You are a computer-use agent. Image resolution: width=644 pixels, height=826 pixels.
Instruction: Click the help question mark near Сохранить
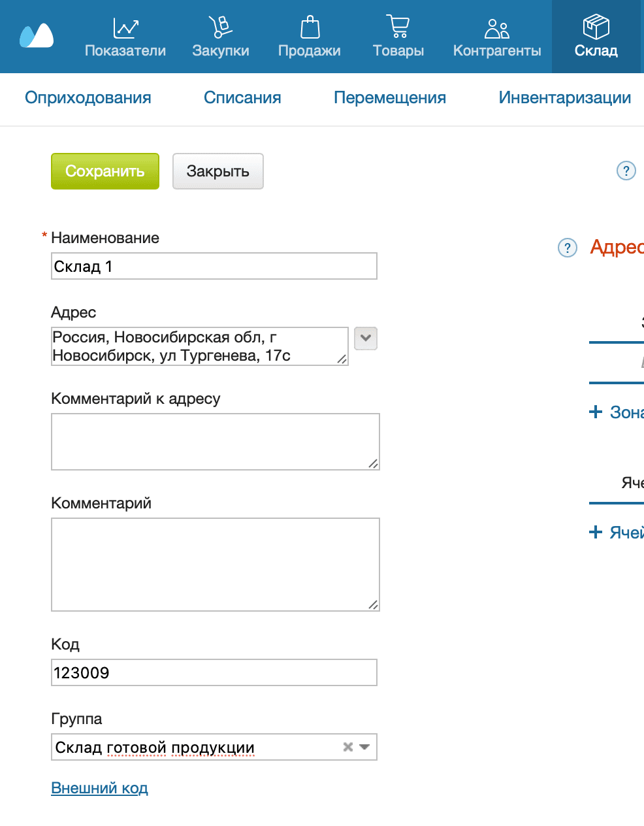pyautogui.click(x=626, y=171)
